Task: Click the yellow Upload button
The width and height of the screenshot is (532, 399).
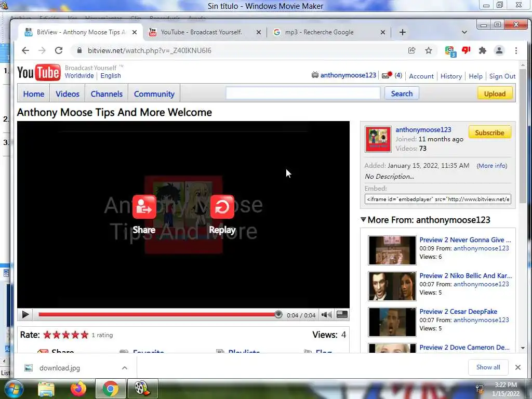Action: [495, 94]
